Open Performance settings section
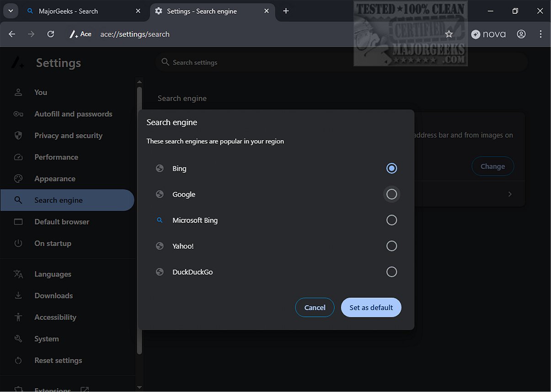Viewport: 551px width, 392px height. coord(67,157)
